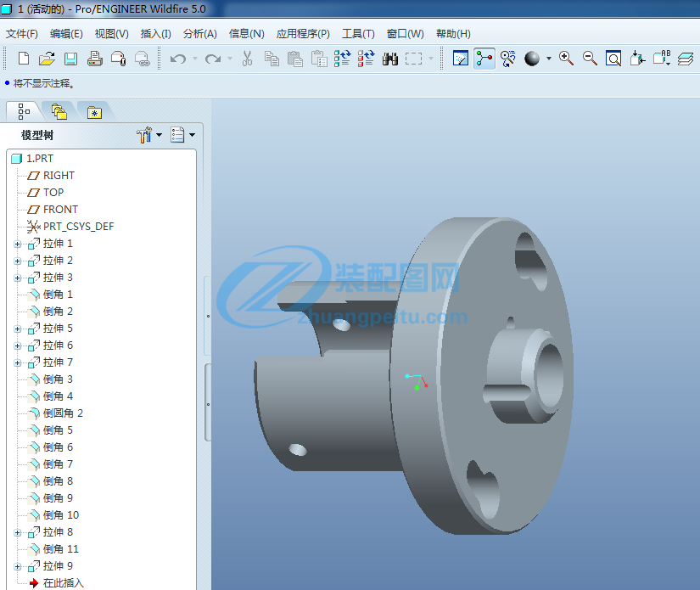Open model tree show dropdown

[182, 135]
